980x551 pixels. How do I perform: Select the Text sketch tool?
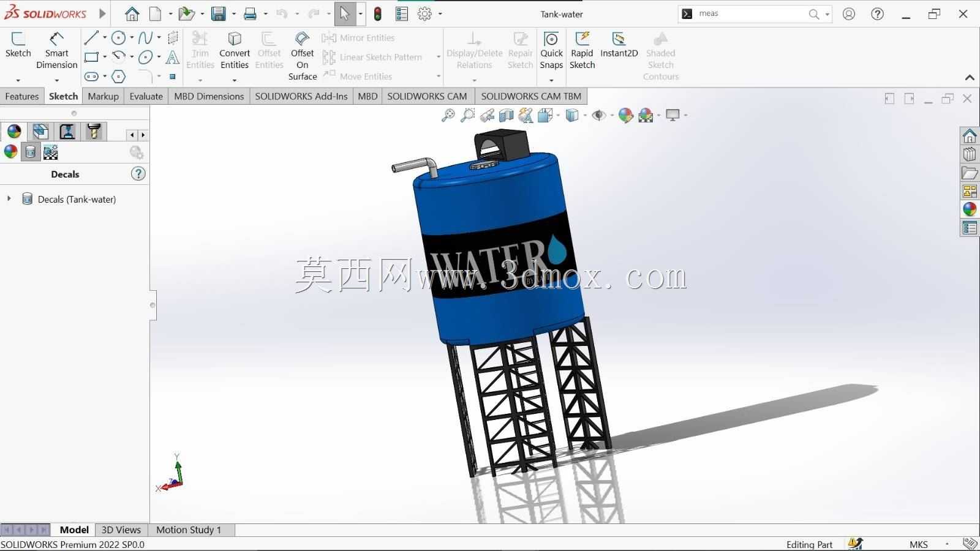[173, 58]
